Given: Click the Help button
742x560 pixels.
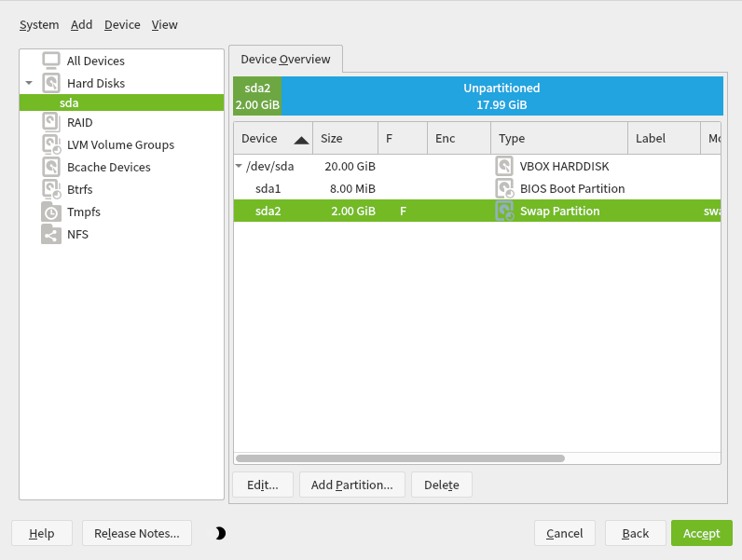Looking at the screenshot, I should [42, 533].
